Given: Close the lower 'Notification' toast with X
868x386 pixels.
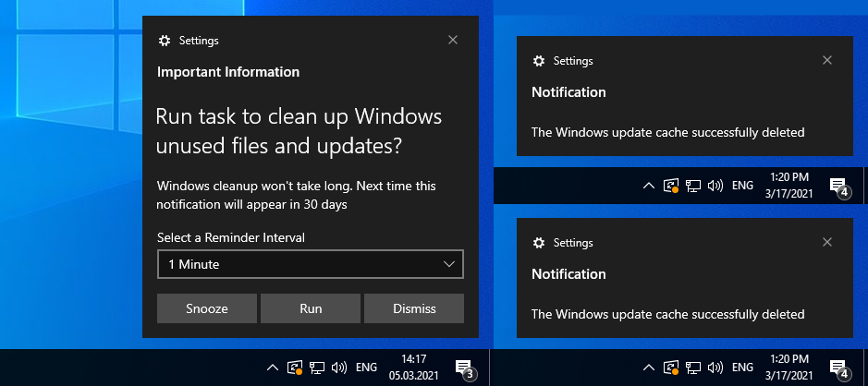Looking at the screenshot, I should [827, 242].
